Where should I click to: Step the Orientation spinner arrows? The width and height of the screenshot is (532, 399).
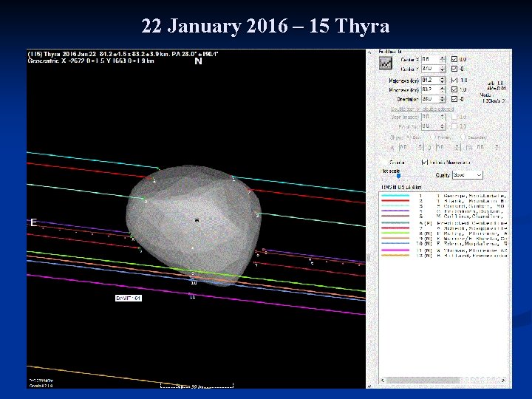pyautogui.click(x=442, y=99)
